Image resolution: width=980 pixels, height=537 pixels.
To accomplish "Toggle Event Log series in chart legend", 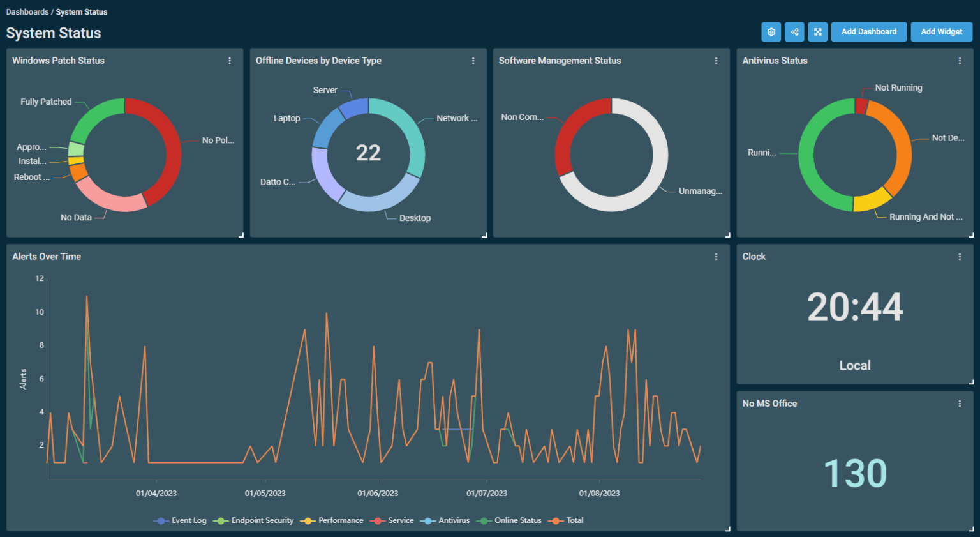I will point(180,520).
